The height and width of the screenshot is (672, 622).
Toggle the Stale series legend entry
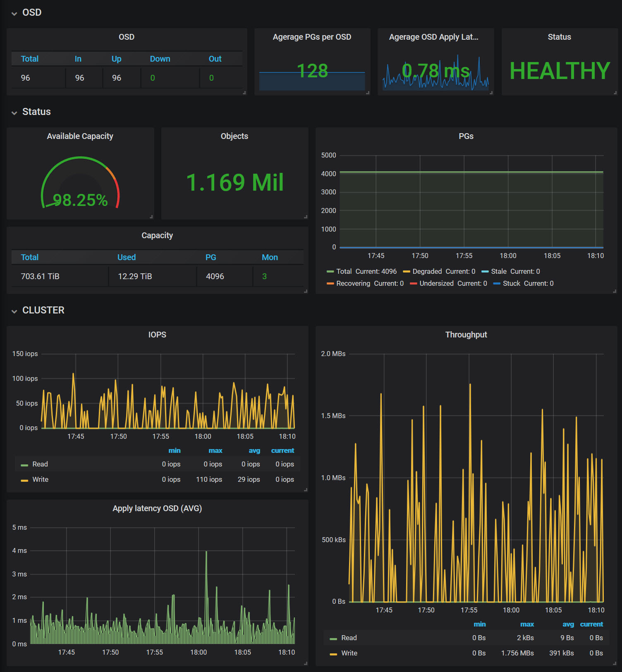[498, 271]
